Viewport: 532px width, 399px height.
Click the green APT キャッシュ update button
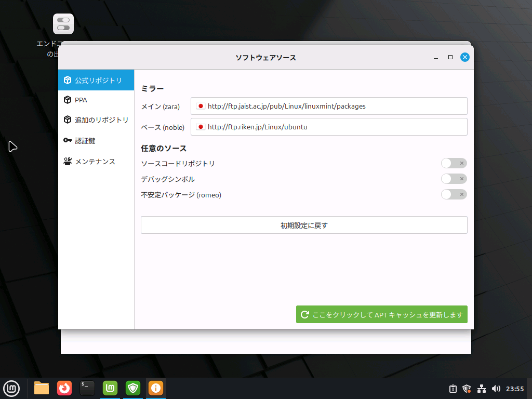point(381,314)
